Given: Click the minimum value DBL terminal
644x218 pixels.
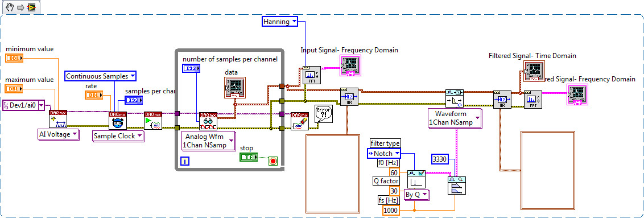Looking at the screenshot, I should coord(15,59).
